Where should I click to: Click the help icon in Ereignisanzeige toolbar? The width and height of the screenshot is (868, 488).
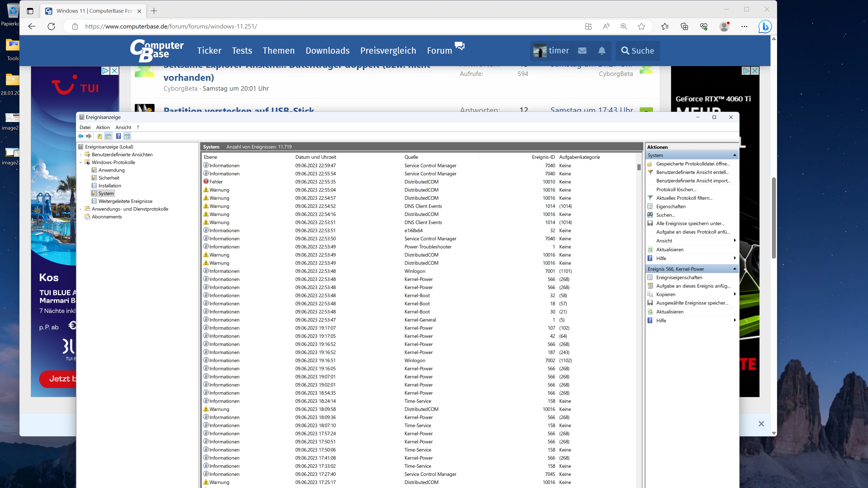(118, 136)
